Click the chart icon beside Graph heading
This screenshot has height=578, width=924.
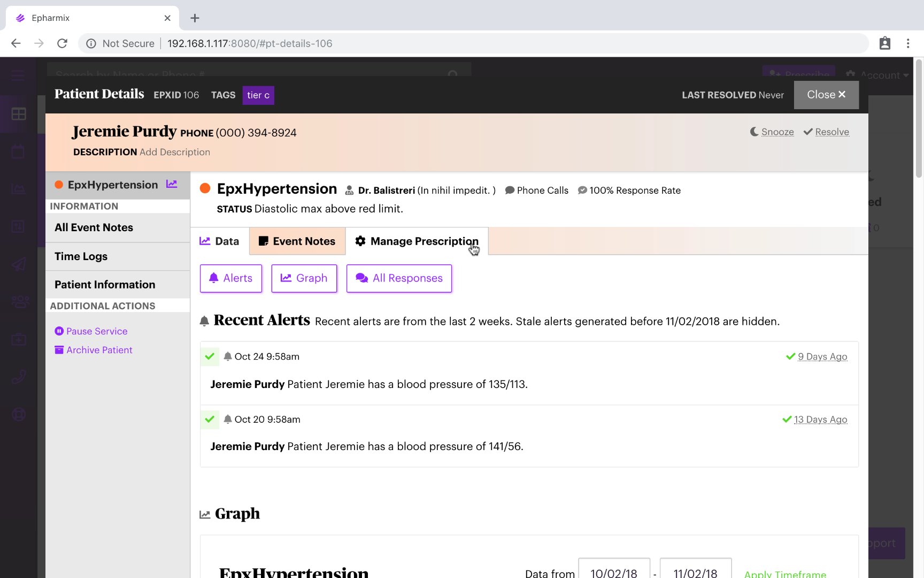click(205, 514)
